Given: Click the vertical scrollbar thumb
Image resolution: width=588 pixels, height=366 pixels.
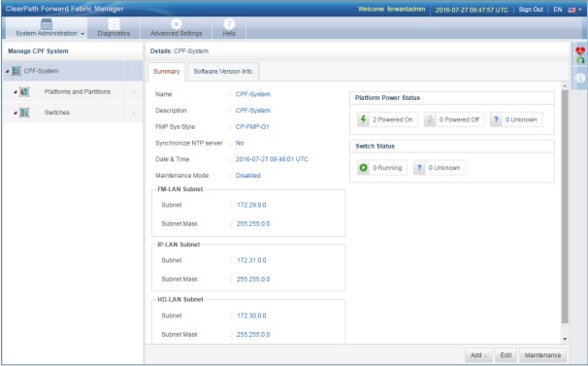Looking at the screenshot, I should [565, 207].
